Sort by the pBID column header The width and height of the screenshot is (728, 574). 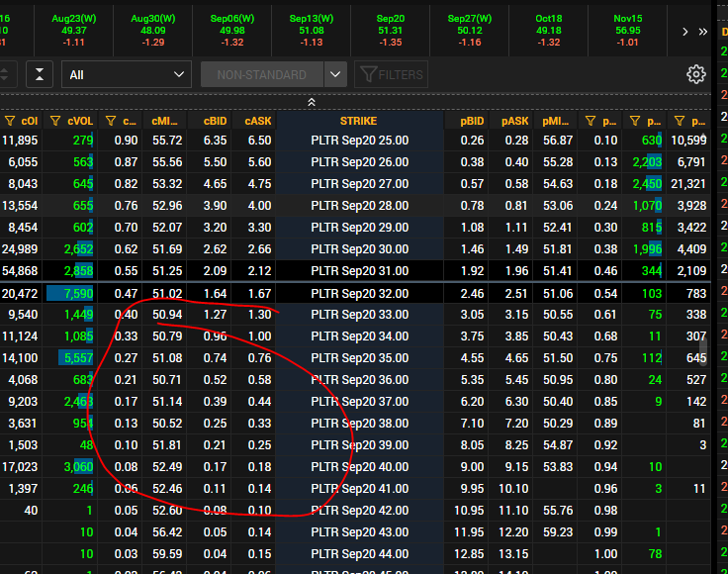(472, 121)
